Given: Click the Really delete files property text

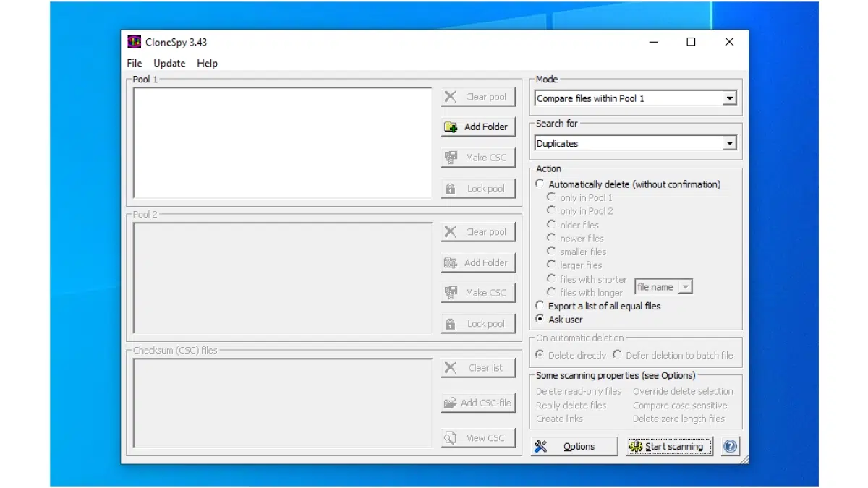Looking at the screenshot, I should (x=571, y=406).
